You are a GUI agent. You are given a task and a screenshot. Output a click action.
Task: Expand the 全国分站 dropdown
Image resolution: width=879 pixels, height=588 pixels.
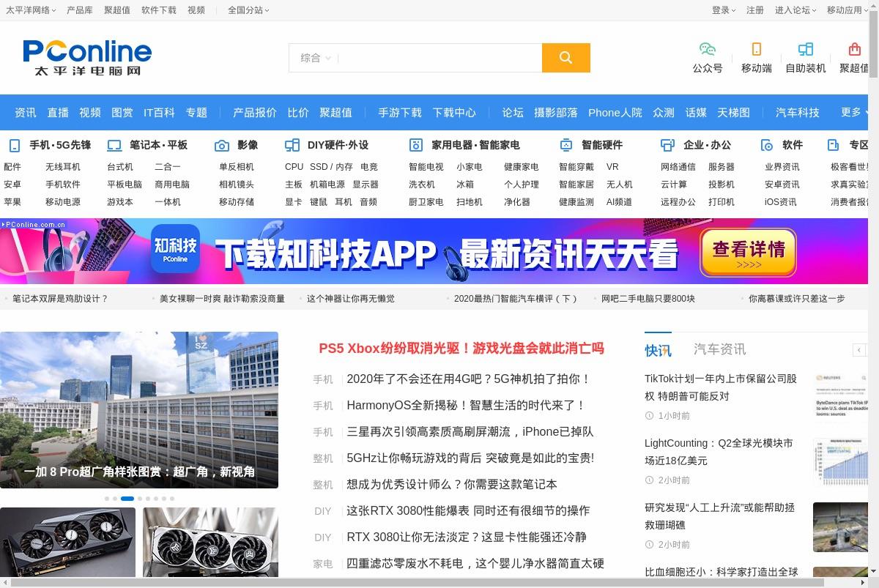click(248, 10)
